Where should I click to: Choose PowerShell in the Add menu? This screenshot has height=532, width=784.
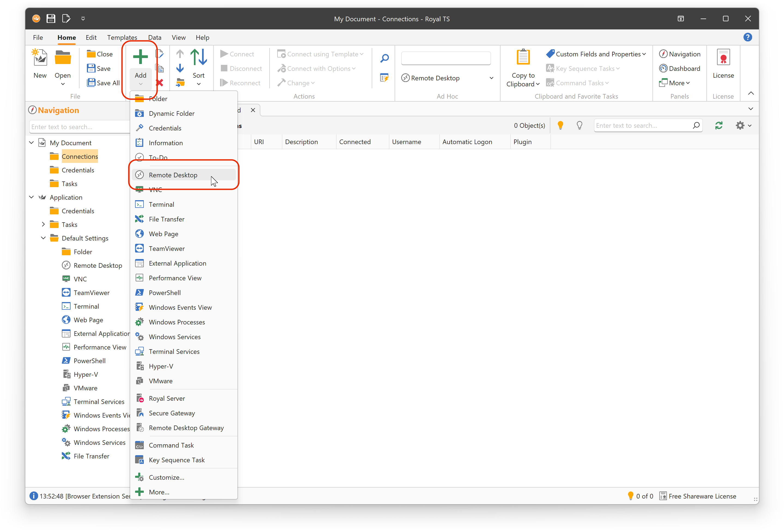pos(165,293)
